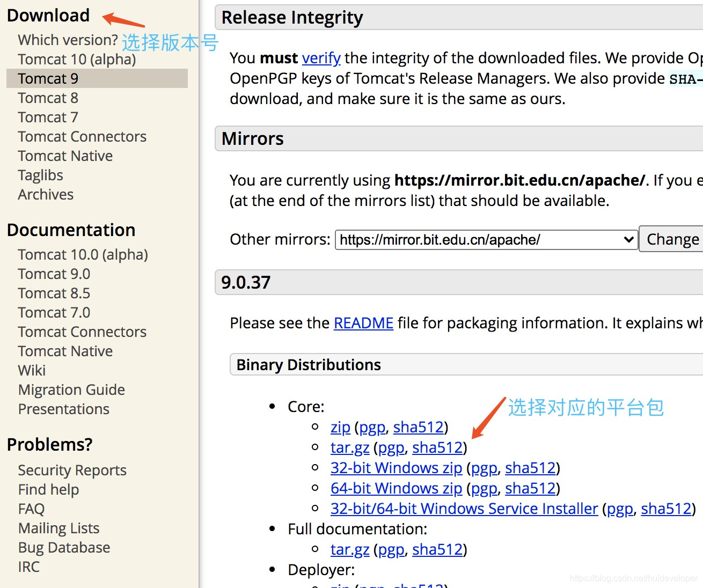Open the Archives link
Image resolution: width=703 pixels, height=588 pixels.
[x=46, y=195]
